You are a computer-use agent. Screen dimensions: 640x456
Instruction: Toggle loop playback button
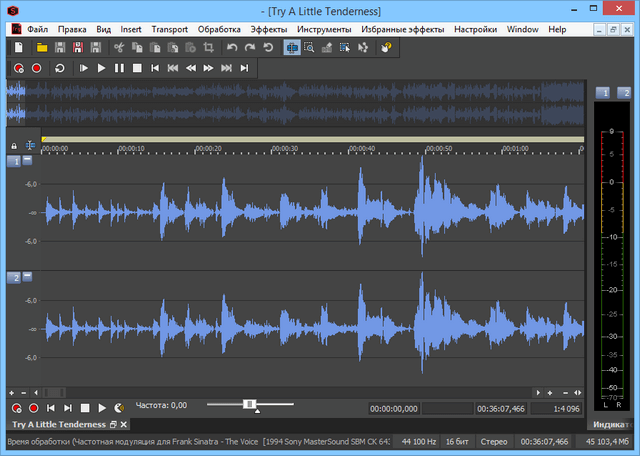click(59, 68)
